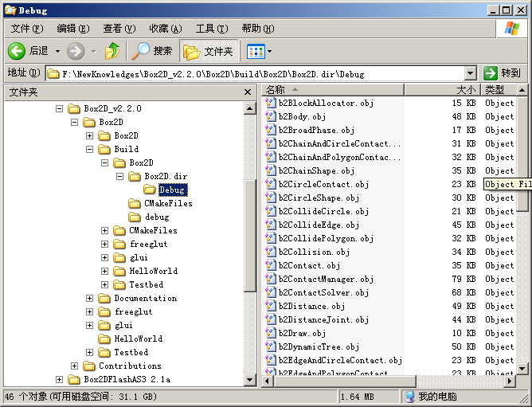The image size is (532, 407).
Task: Click the file list scroll down arrow
Action: pos(522,368)
